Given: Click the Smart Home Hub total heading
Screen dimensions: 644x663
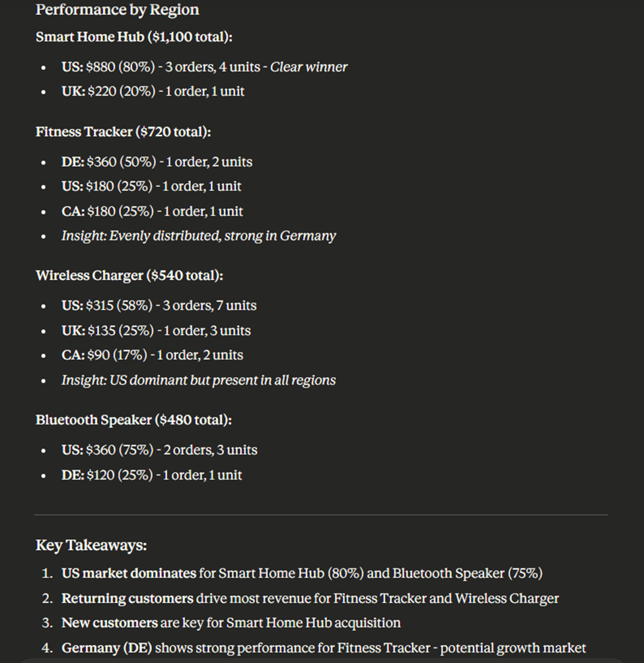Looking at the screenshot, I should 134,37.
